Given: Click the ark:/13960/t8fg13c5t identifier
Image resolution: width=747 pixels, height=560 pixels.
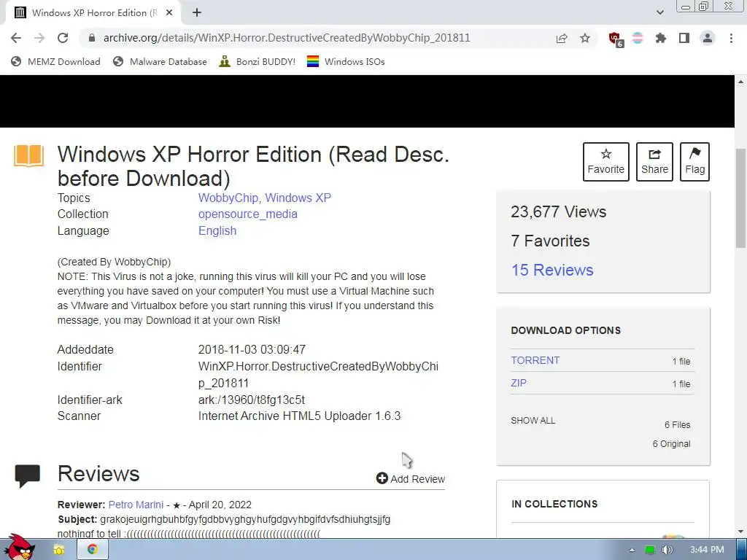Looking at the screenshot, I should tap(252, 400).
